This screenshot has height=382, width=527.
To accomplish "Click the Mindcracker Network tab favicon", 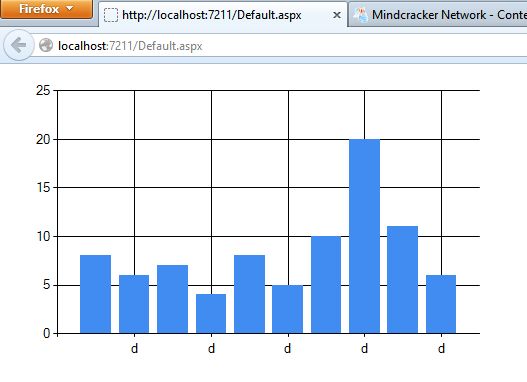I will pyautogui.click(x=360, y=15).
